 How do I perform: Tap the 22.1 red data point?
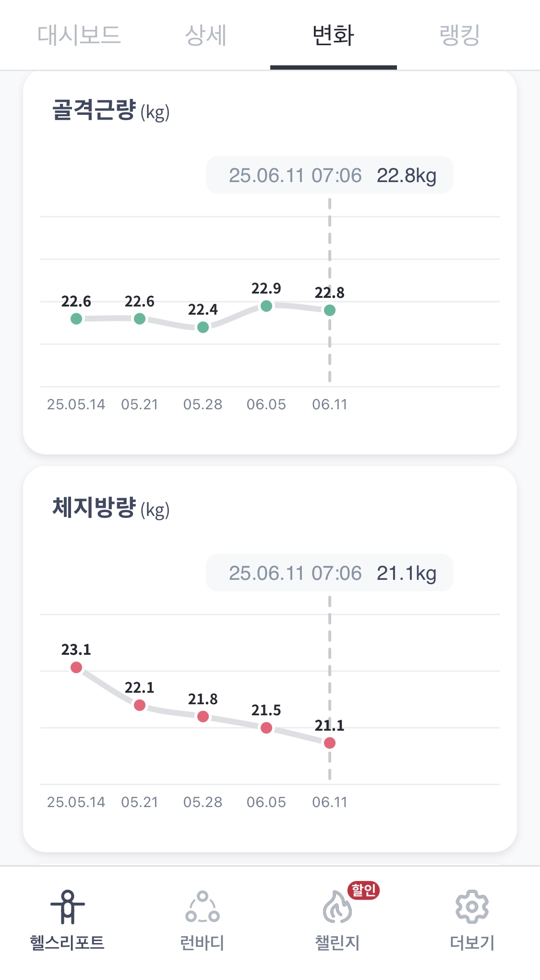[140, 705]
